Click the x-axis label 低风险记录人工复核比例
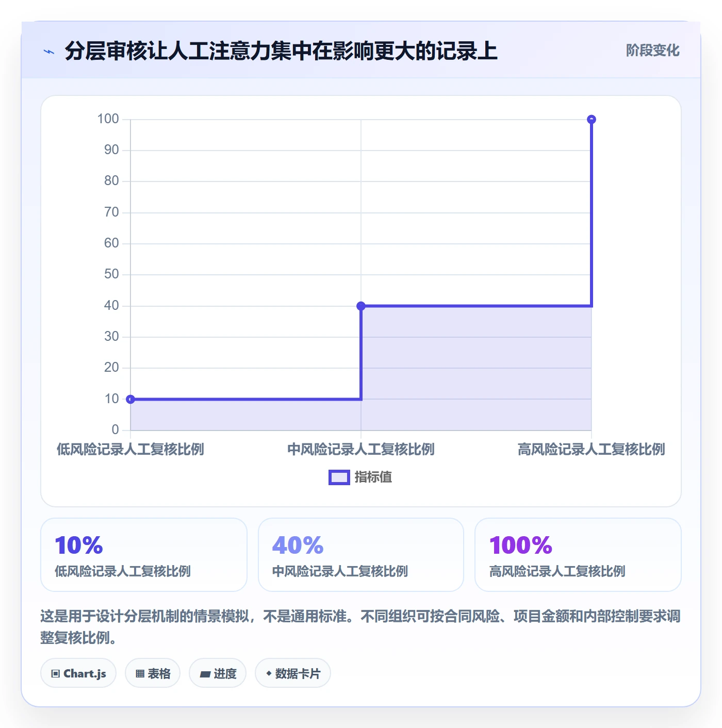722x728 pixels. 130,449
